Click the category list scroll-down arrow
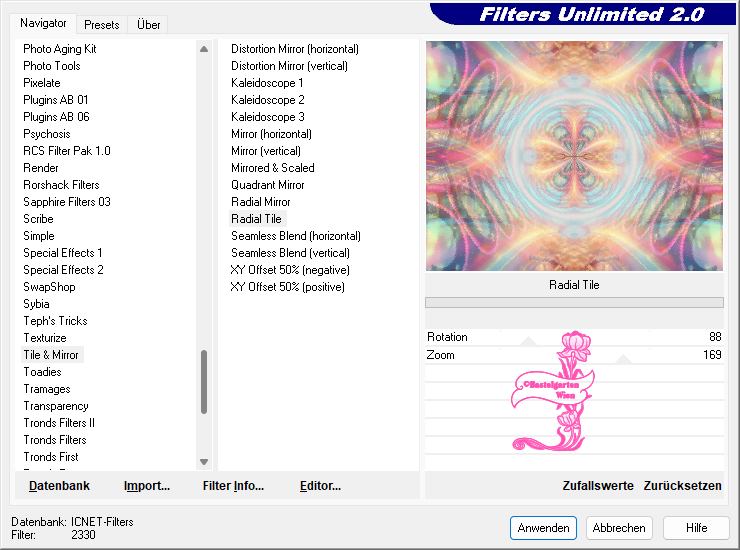740x550 pixels. pos(204,462)
